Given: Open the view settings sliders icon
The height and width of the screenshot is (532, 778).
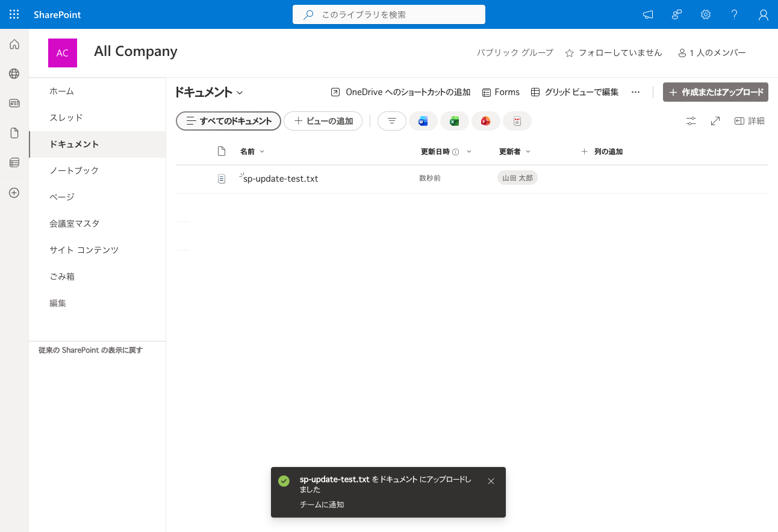Looking at the screenshot, I should click(691, 121).
